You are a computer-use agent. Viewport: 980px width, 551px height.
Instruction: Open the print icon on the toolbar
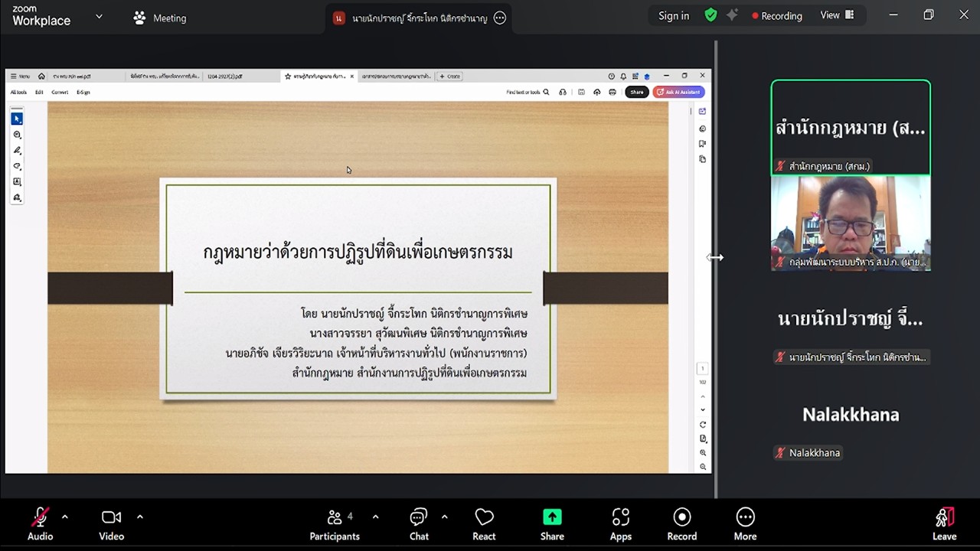point(612,92)
